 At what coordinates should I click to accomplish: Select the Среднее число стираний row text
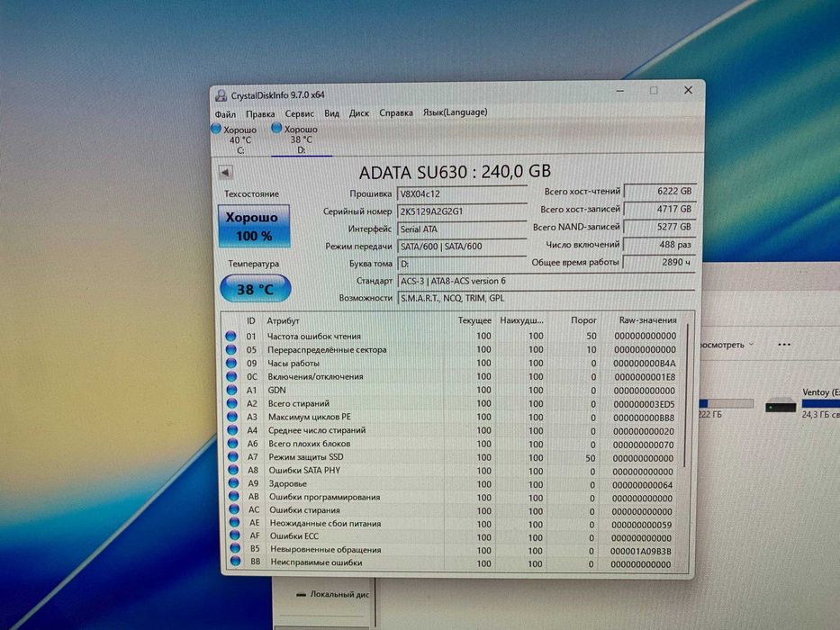click(317, 430)
